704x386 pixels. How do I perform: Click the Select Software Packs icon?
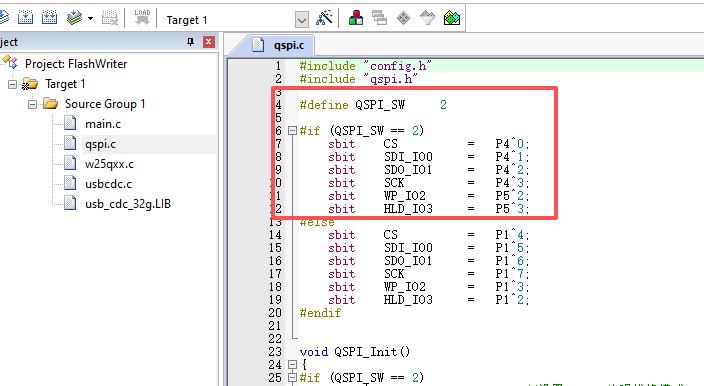[x=427, y=18]
